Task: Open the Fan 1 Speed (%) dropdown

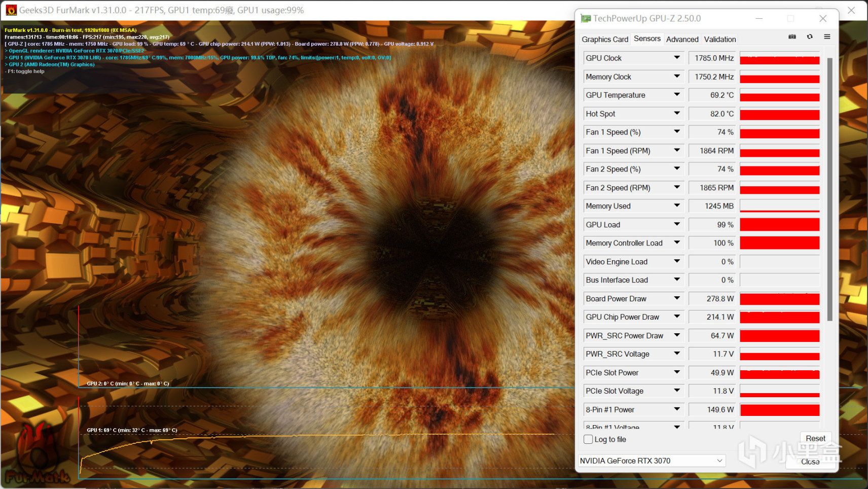Action: click(677, 132)
